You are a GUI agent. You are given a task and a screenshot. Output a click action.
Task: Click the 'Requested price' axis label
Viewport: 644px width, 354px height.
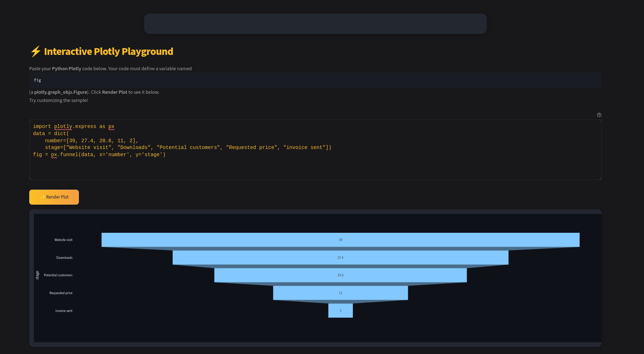[61, 293]
